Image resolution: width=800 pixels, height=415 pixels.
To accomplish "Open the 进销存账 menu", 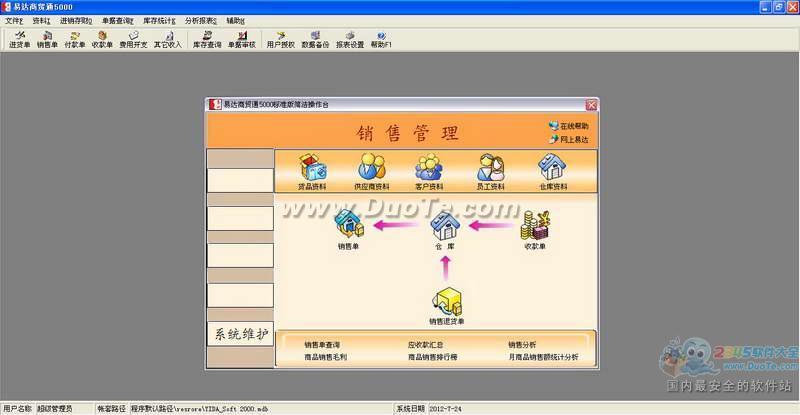I will pyautogui.click(x=76, y=21).
